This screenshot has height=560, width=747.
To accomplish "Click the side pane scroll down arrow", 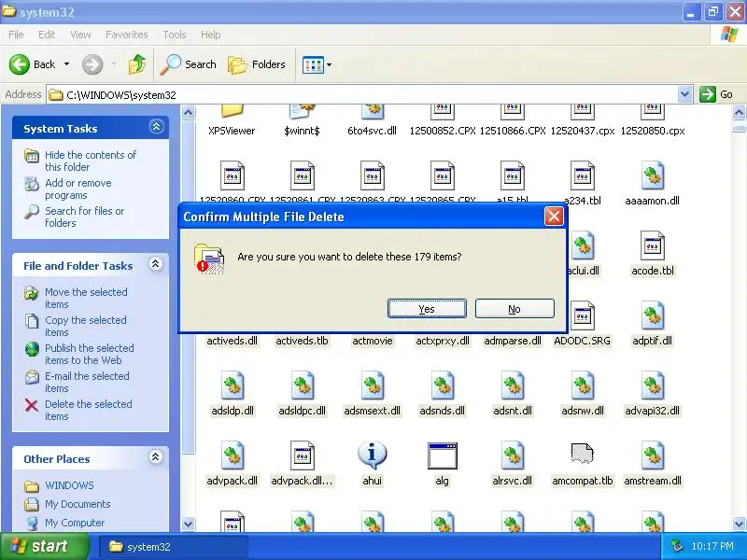I will [x=189, y=525].
